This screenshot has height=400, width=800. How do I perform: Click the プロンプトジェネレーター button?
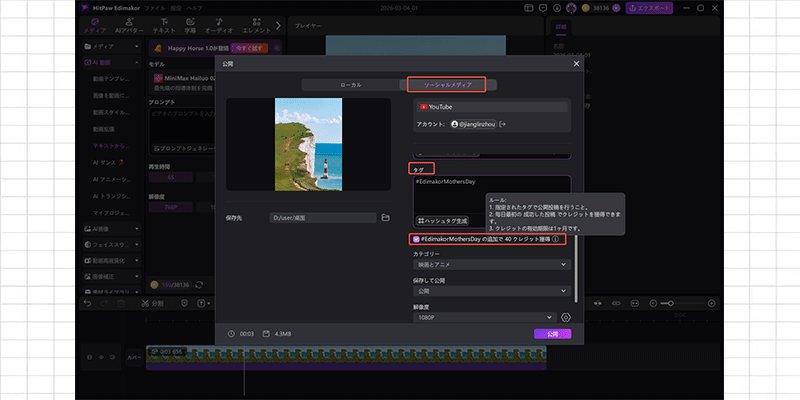[x=184, y=148]
